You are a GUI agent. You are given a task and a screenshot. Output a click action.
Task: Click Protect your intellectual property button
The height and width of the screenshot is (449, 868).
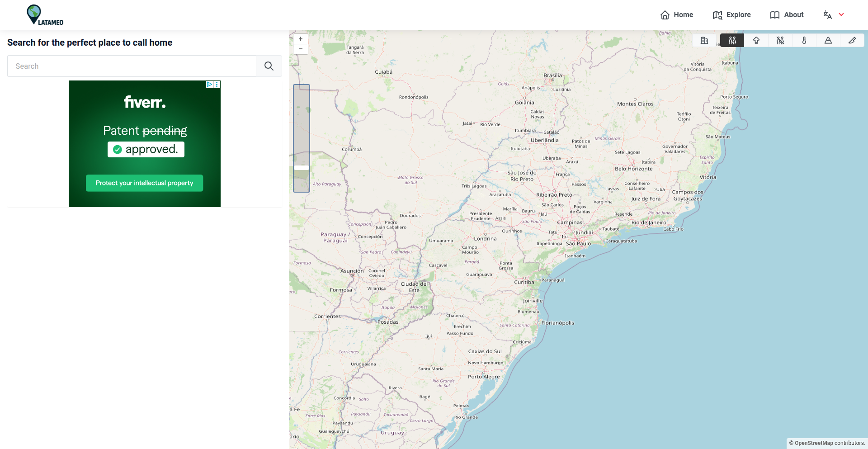(144, 183)
